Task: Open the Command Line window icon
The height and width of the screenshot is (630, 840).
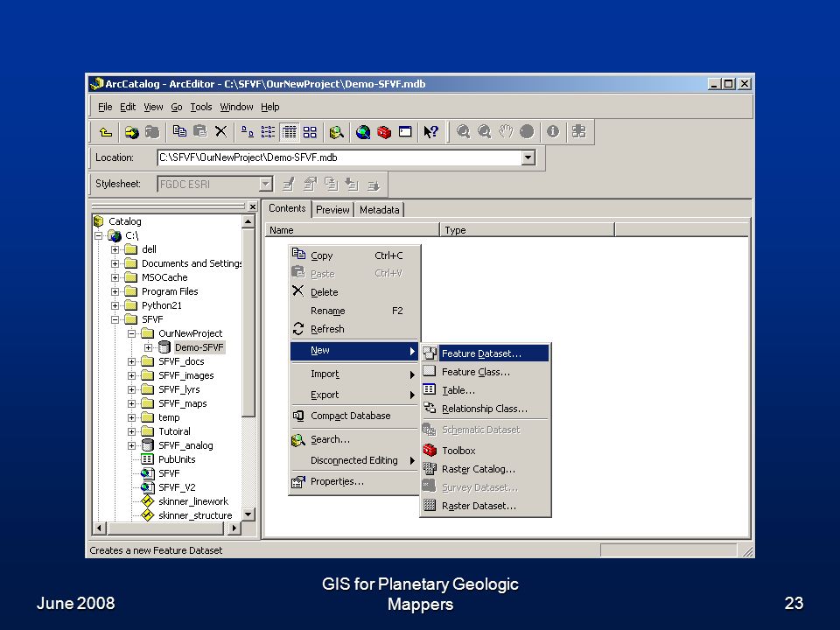Action: 405,132
